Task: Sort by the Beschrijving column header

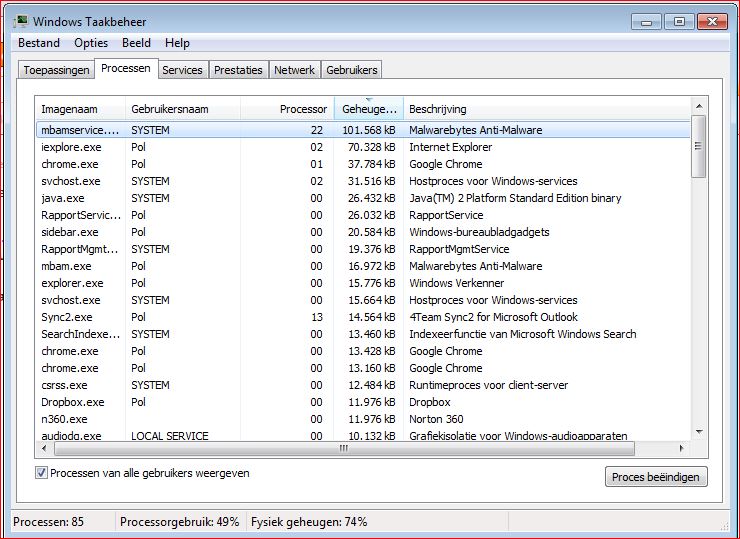Action: [547, 109]
